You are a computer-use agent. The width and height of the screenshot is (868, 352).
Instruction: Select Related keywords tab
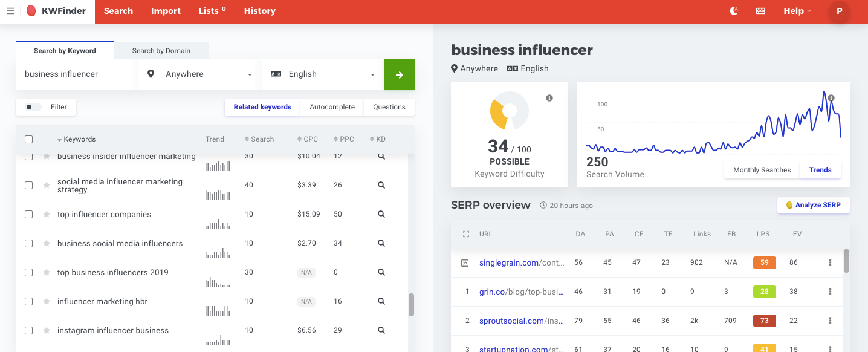(x=262, y=107)
